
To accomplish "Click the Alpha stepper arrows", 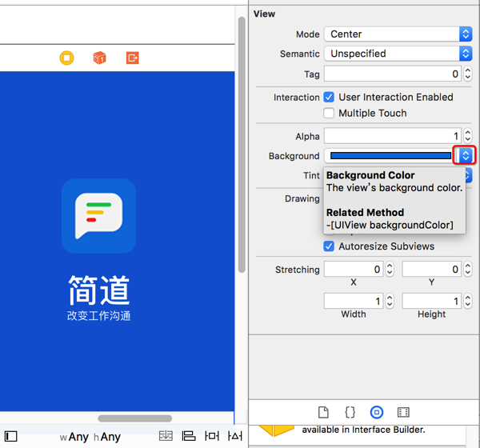I will [x=467, y=136].
